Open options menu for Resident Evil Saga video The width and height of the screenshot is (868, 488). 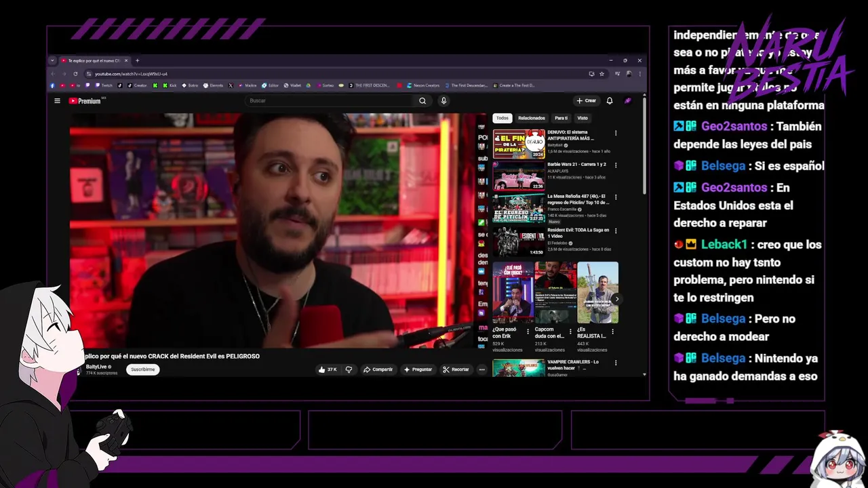click(x=616, y=230)
